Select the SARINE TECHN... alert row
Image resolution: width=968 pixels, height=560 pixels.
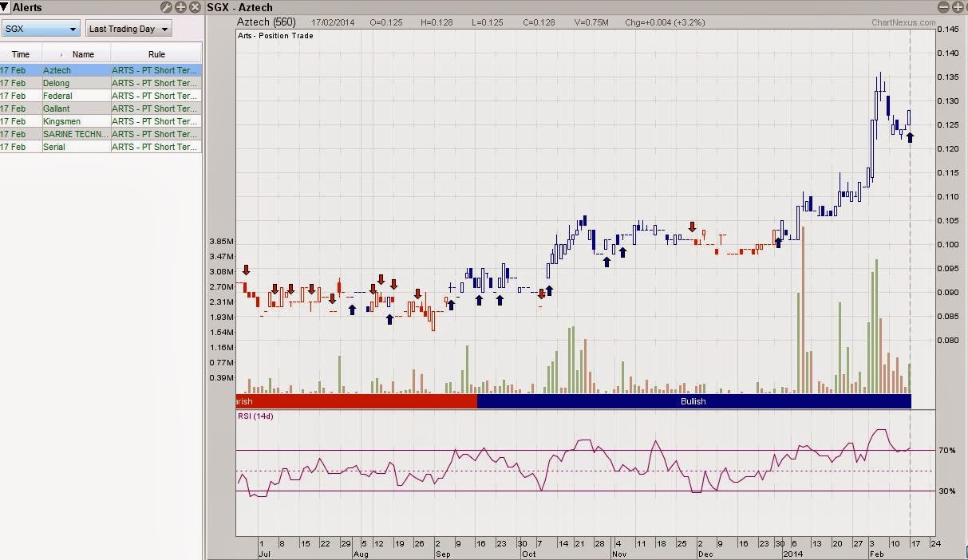click(101, 134)
